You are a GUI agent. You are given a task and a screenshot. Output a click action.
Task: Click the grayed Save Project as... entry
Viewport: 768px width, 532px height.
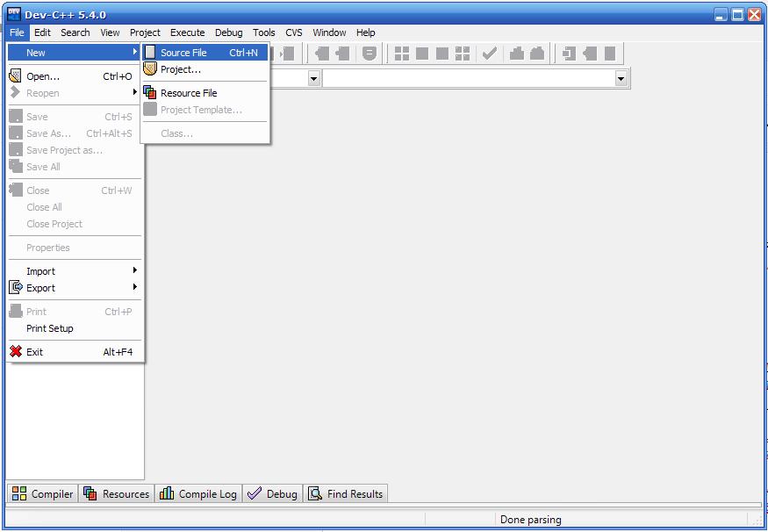pos(75,150)
